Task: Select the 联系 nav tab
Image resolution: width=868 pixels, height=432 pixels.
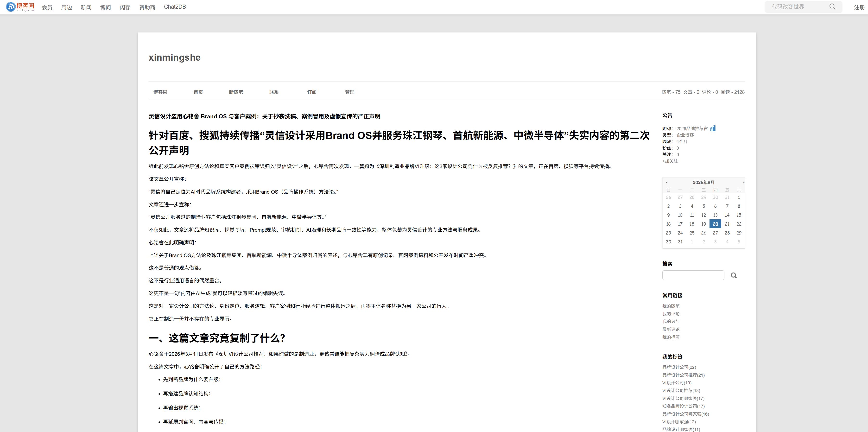Action: [x=274, y=92]
